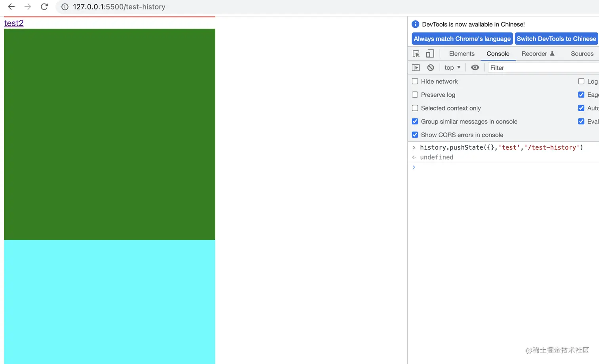Uncheck the Eval... checkbox
The image size is (599, 364).
click(x=581, y=122)
